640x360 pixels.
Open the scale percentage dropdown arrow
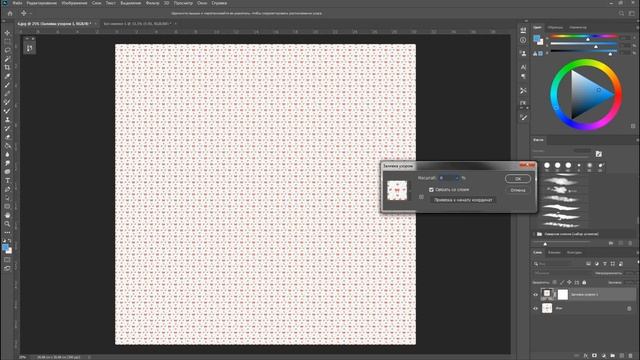click(x=457, y=178)
